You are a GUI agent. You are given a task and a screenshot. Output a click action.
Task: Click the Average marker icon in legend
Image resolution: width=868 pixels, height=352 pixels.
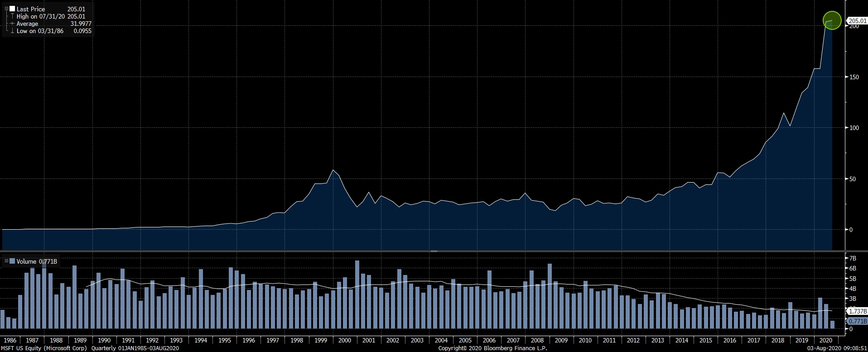(12, 24)
